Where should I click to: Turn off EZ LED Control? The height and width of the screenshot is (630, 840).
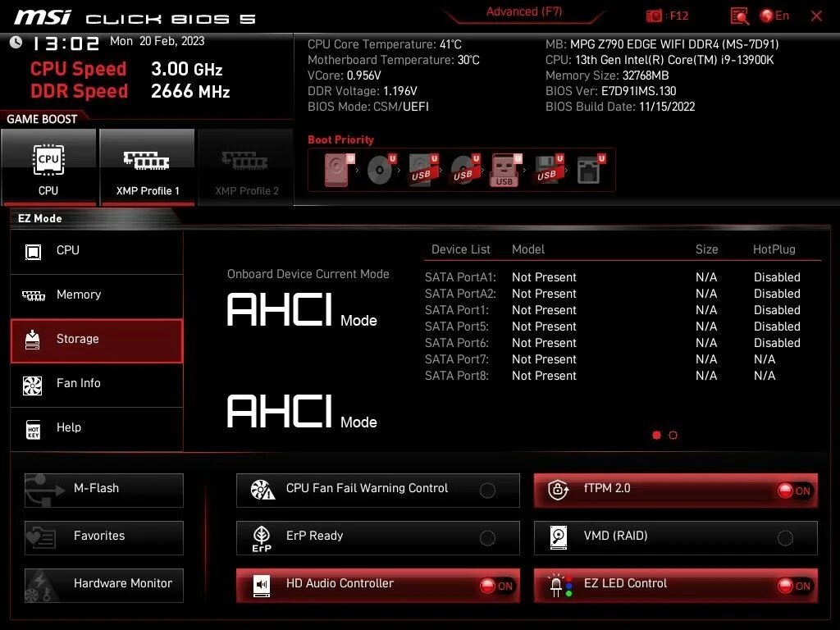(676, 585)
